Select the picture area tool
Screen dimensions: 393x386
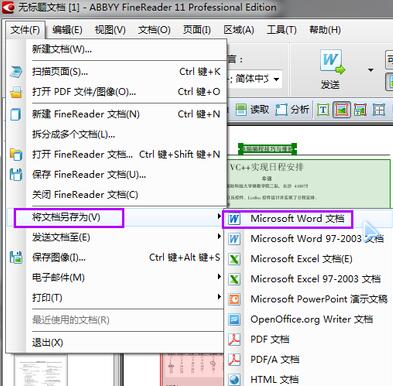(x=342, y=109)
